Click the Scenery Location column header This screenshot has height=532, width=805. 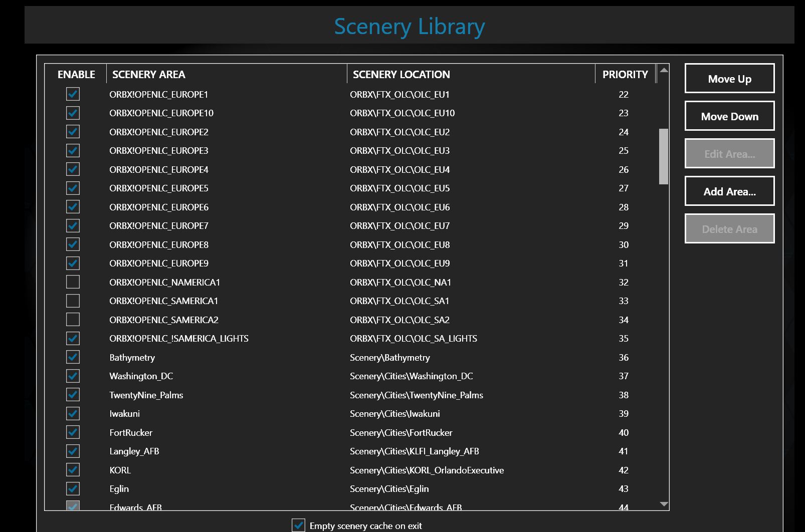(x=401, y=75)
